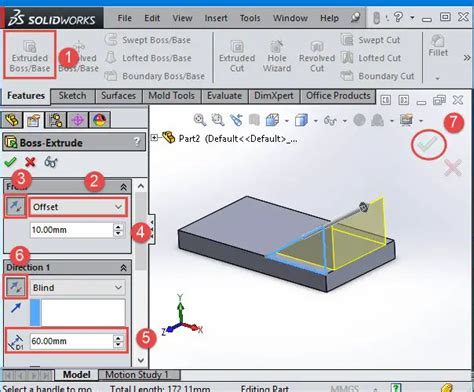The image size is (474, 392).
Task: Click the Hide/Show Items glasses icon
Action: tap(330, 120)
